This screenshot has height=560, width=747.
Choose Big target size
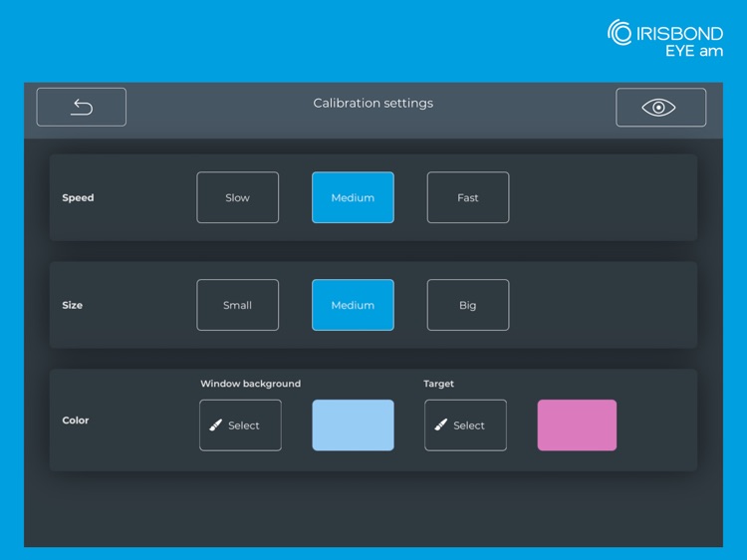[x=468, y=305]
